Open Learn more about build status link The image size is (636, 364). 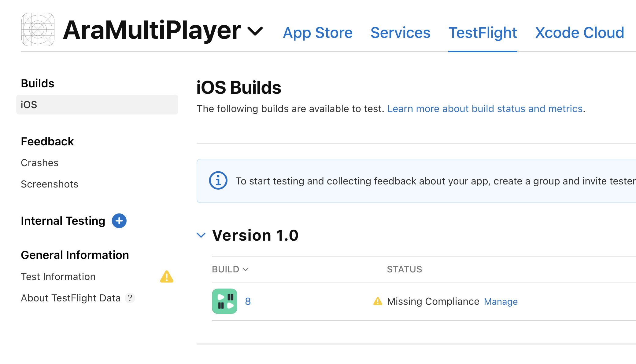click(485, 109)
